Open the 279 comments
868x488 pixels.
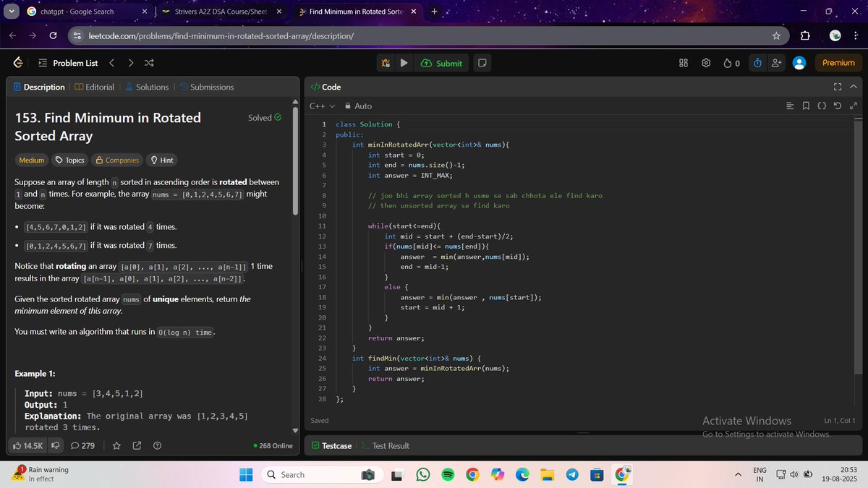(82, 445)
